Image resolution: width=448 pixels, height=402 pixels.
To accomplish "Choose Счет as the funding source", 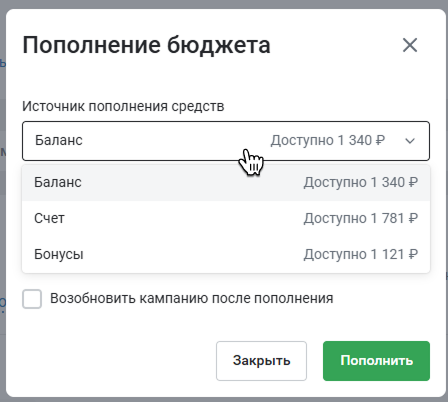I will coord(226,219).
